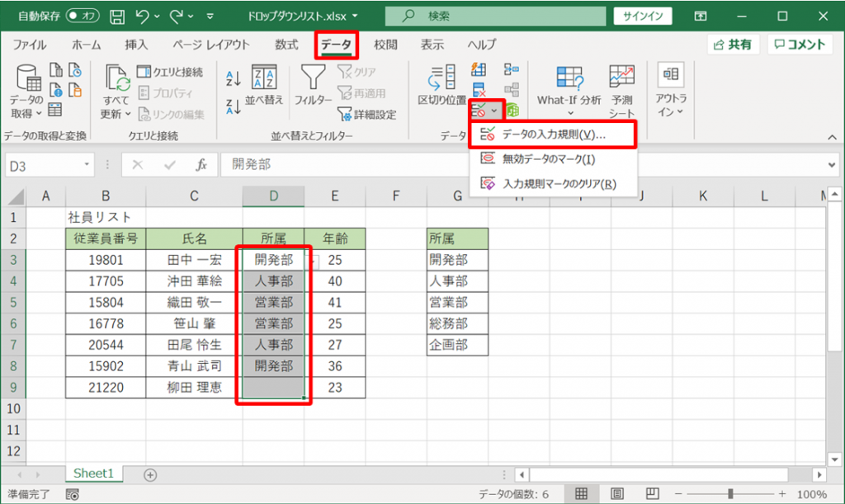Switch to the ホーム tab
The image size is (845, 504).
tap(86, 45)
